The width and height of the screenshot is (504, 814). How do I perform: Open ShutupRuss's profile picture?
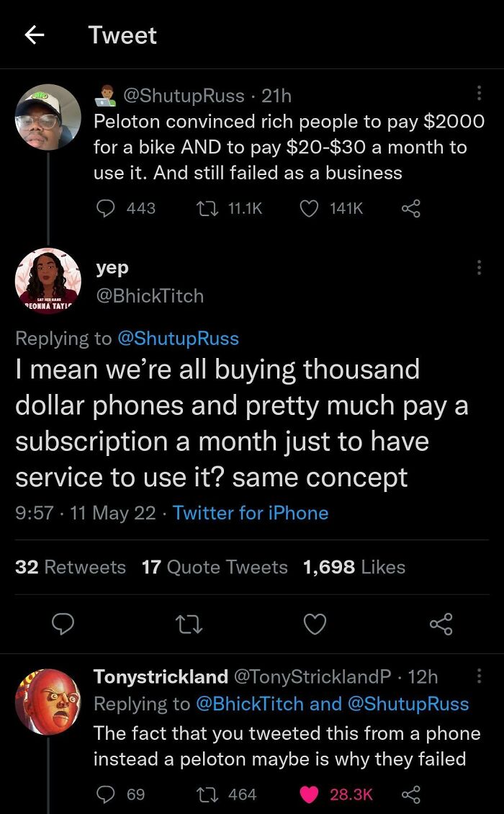[48, 117]
